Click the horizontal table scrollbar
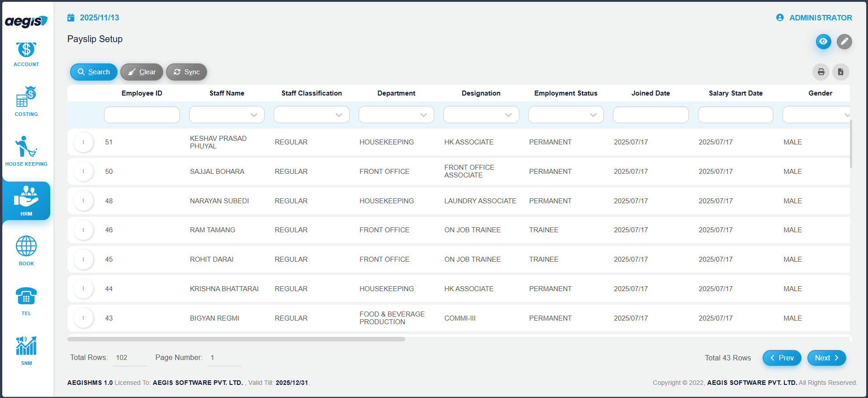 (x=236, y=339)
